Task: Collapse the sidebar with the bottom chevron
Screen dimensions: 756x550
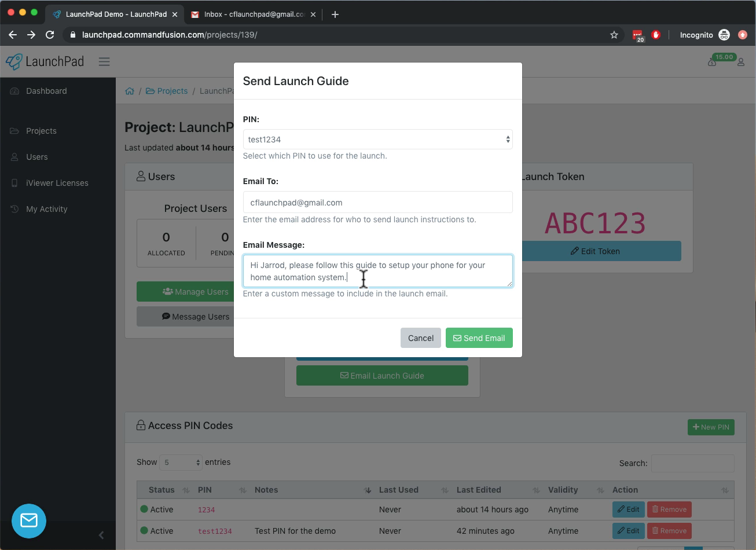Action: [x=101, y=535]
